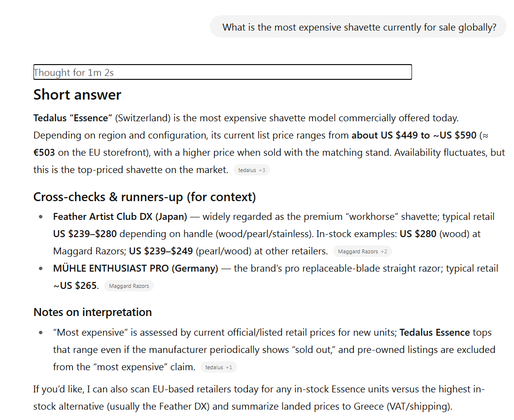Click the "Cross-checks & runners-up" heading
This screenshot has width=514, height=420.
(144, 197)
